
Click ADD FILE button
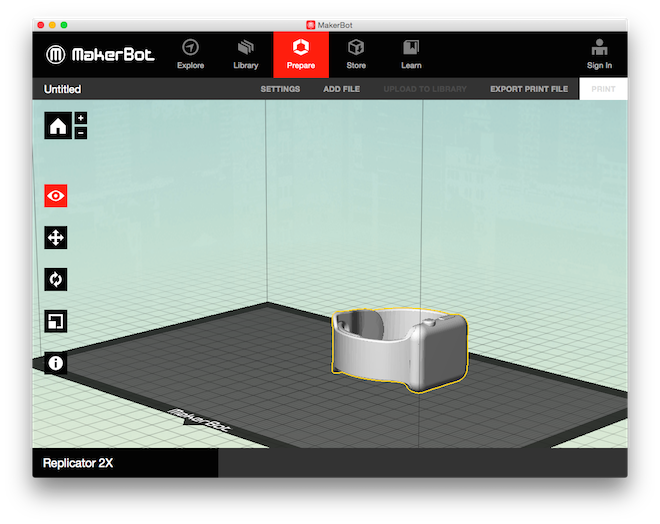341,89
